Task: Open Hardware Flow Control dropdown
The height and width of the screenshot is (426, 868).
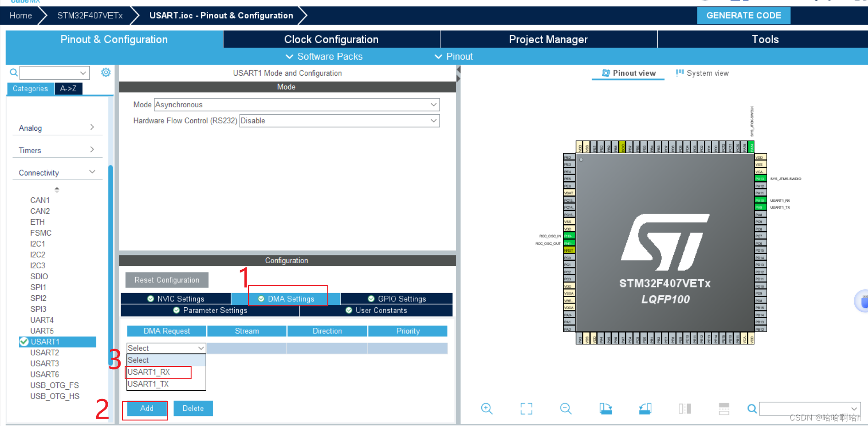Action: pyautogui.click(x=339, y=121)
